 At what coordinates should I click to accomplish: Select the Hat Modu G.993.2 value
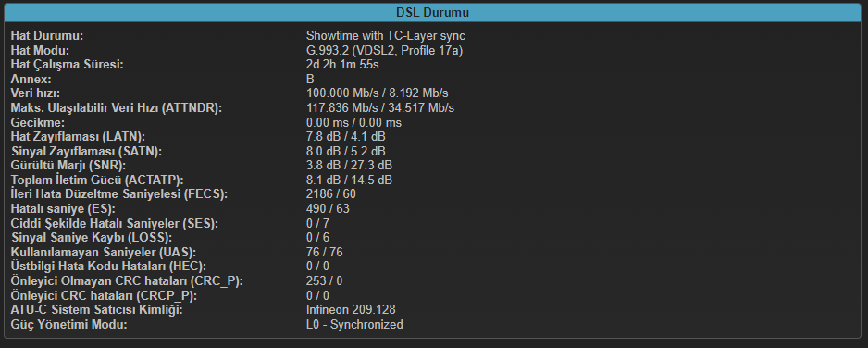click(384, 50)
